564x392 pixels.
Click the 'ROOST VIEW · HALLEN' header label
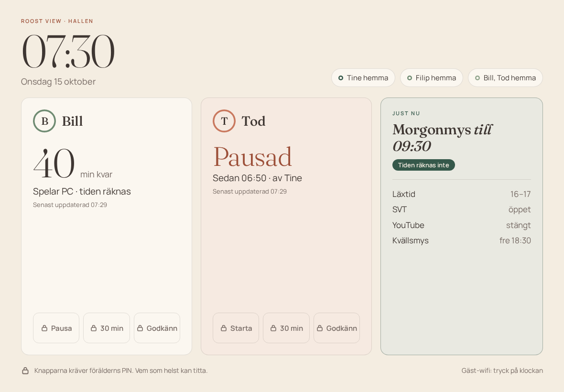coord(57,21)
